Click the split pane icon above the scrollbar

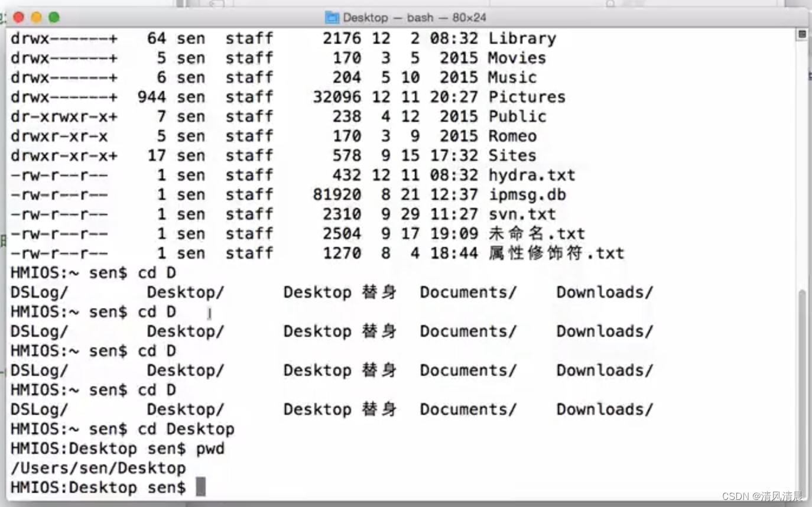[802, 35]
